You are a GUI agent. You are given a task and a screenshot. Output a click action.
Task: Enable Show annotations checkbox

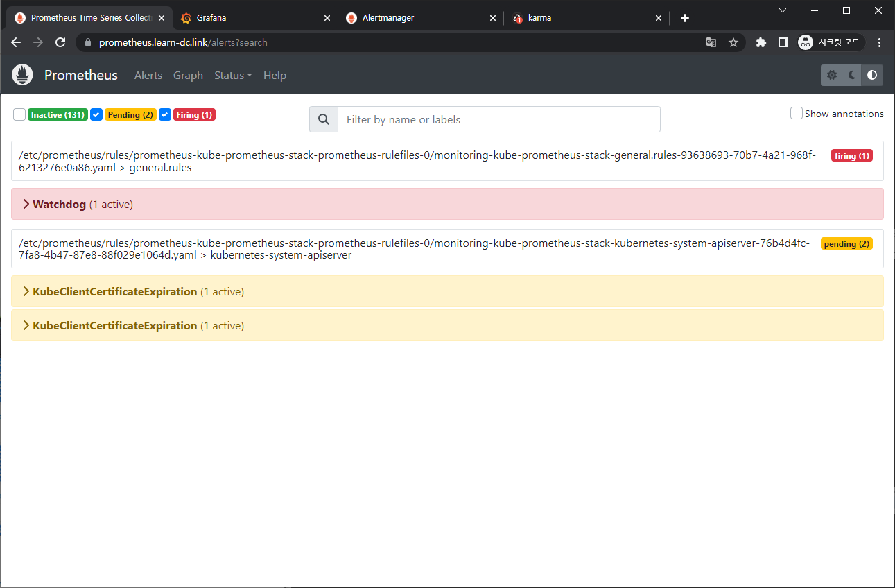click(x=797, y=113)
